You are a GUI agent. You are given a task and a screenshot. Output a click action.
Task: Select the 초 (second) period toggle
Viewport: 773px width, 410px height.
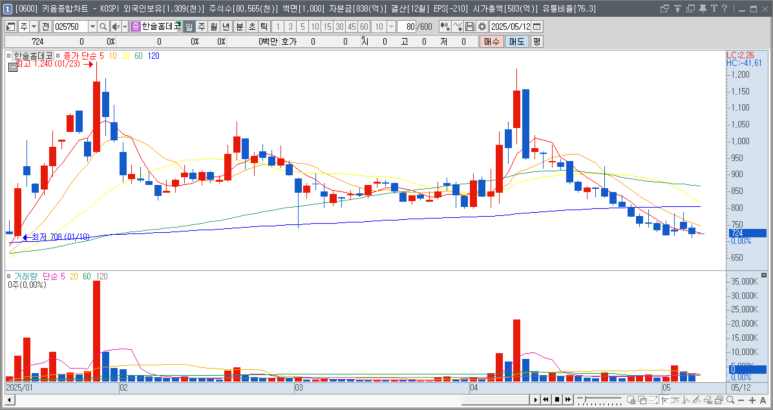(252, 27)
